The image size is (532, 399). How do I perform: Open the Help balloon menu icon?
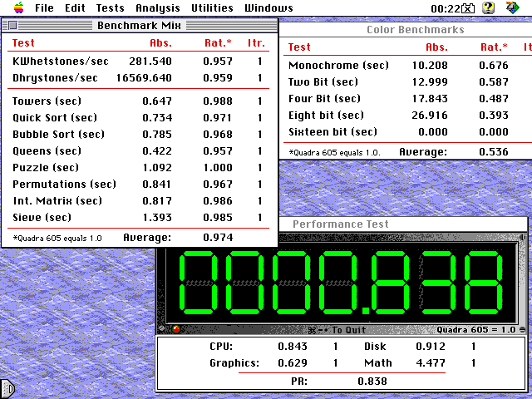tap(488, 7)
